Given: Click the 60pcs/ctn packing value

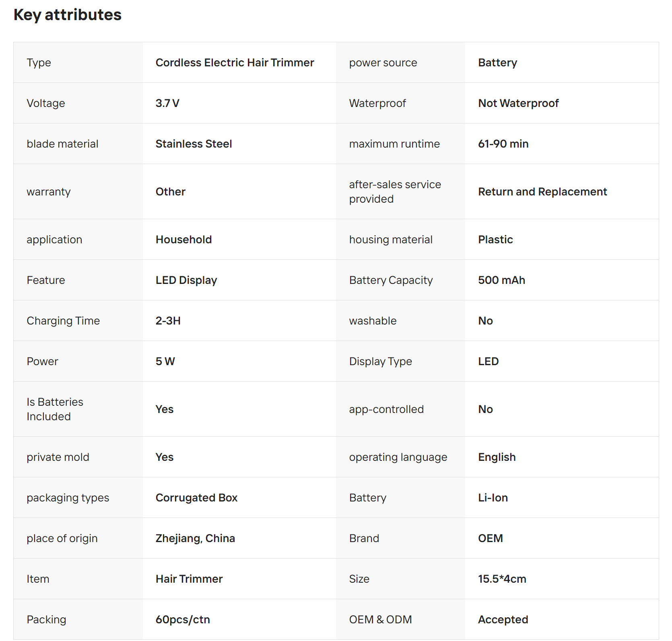Looking at the screenshot, I should [183, 620].
